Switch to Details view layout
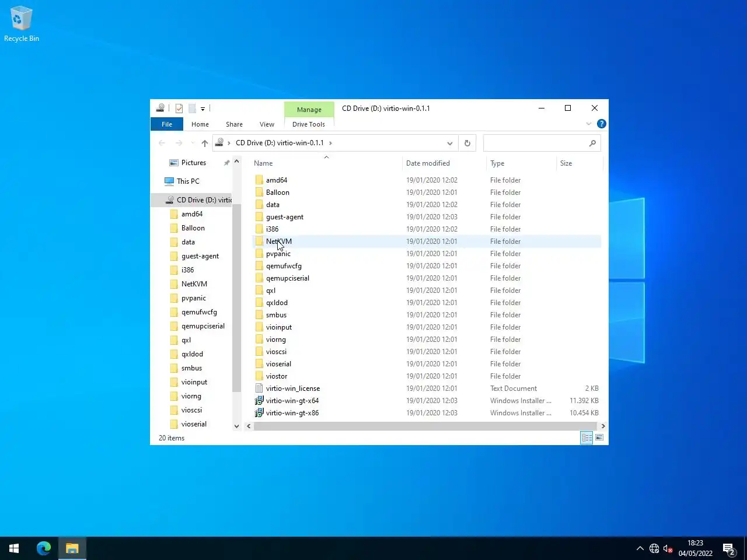Screen dimensions: 747x560 pos(587,437)
